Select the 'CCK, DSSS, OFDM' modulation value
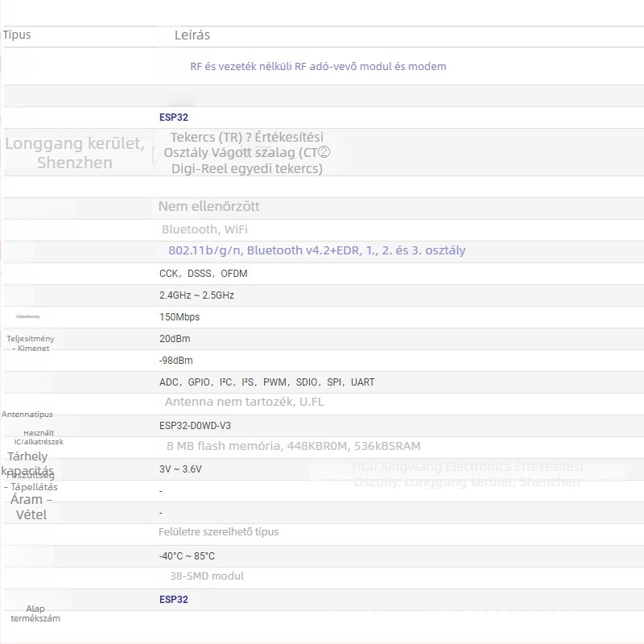Image resolution: width=644 pixels, height=644 pixels. pyautogui.click(x=204, y=274)
